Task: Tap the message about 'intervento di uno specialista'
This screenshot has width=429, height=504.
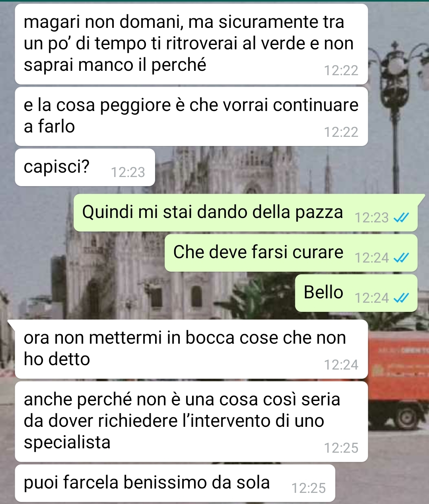Action: [x=191, y=422]
